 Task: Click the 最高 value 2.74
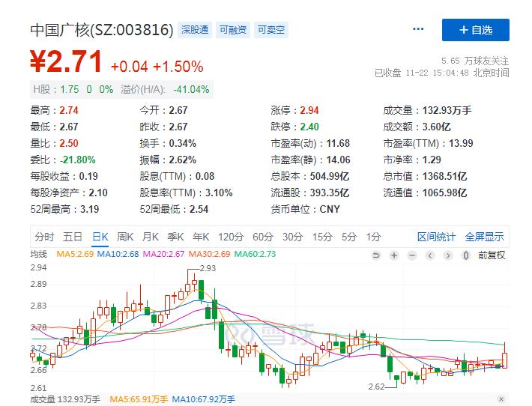point(69,110)
